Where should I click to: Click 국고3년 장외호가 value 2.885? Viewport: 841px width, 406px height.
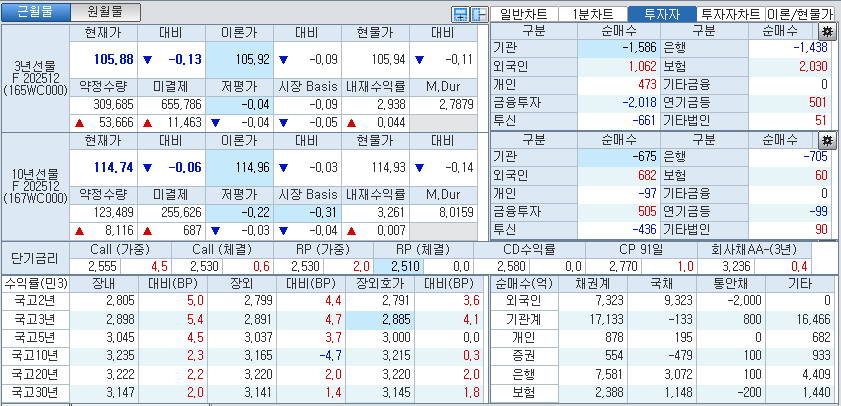[380, 320]
